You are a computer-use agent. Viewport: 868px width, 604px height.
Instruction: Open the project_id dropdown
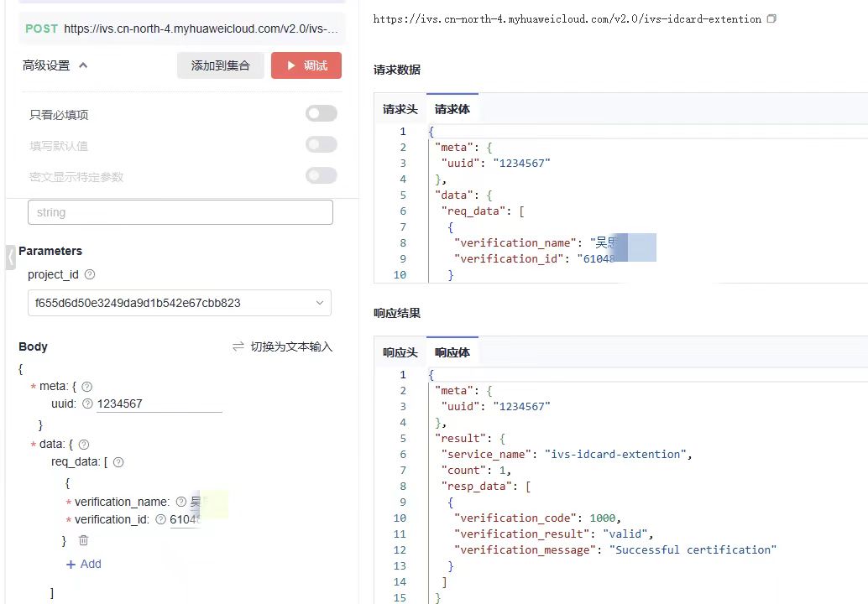(x=180, y=303)
